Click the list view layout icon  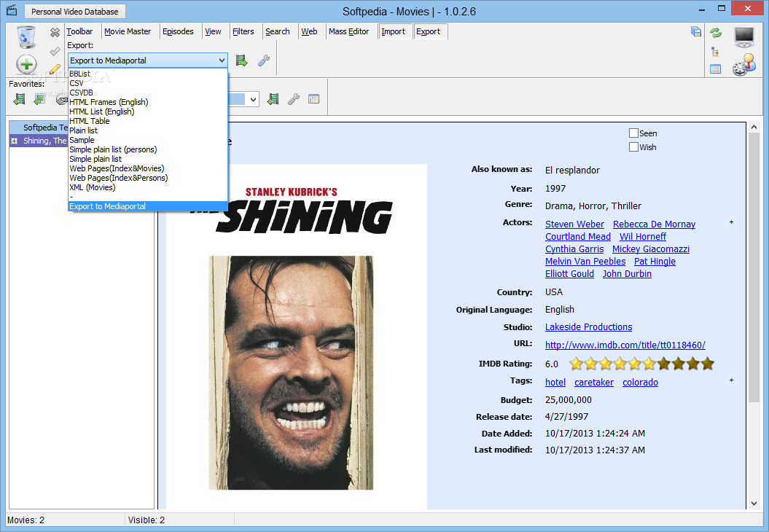[716, 69]
